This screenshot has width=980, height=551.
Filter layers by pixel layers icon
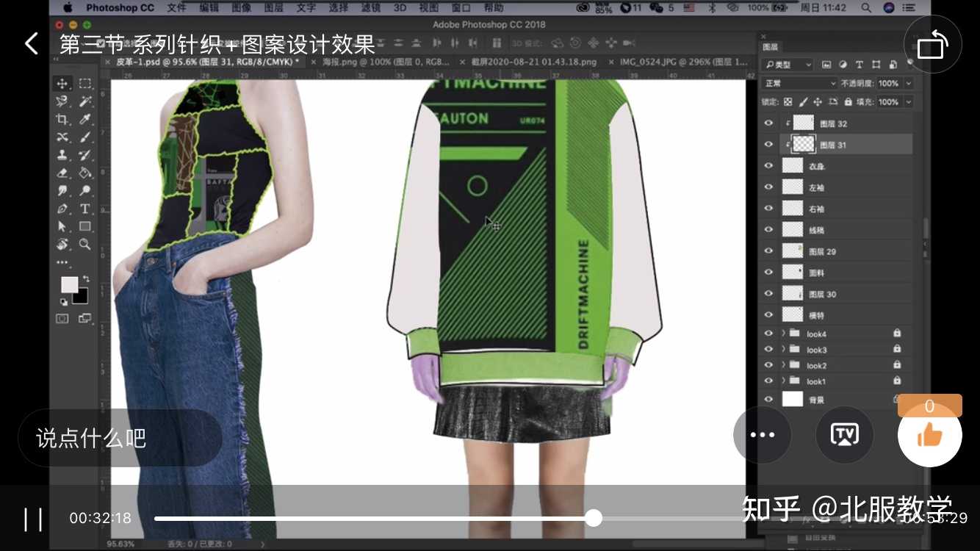pyautogui.click(x=826, y=65)
